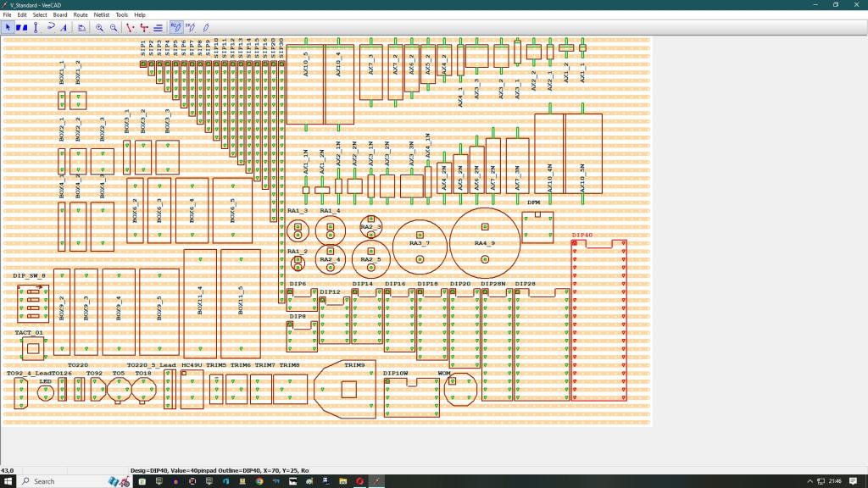Open the Netlist menu
The height and width of the screenshot is (488, 868).
[x=102, y=14]
